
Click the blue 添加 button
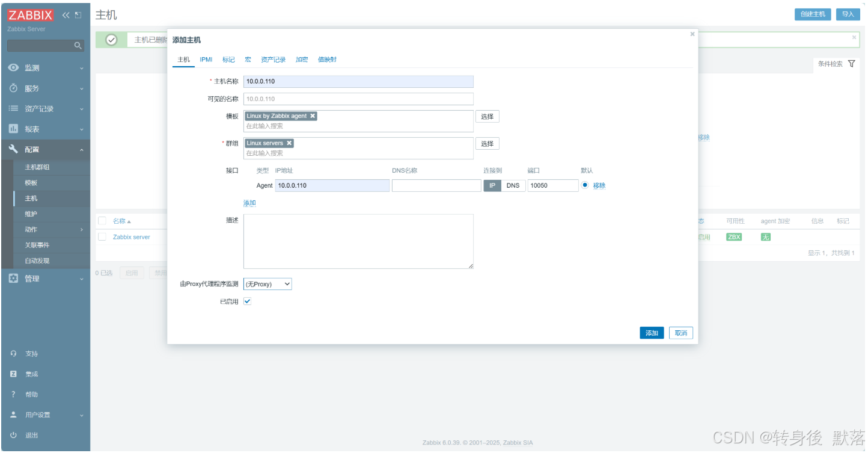pyautogui.click(x=652, y=333)
